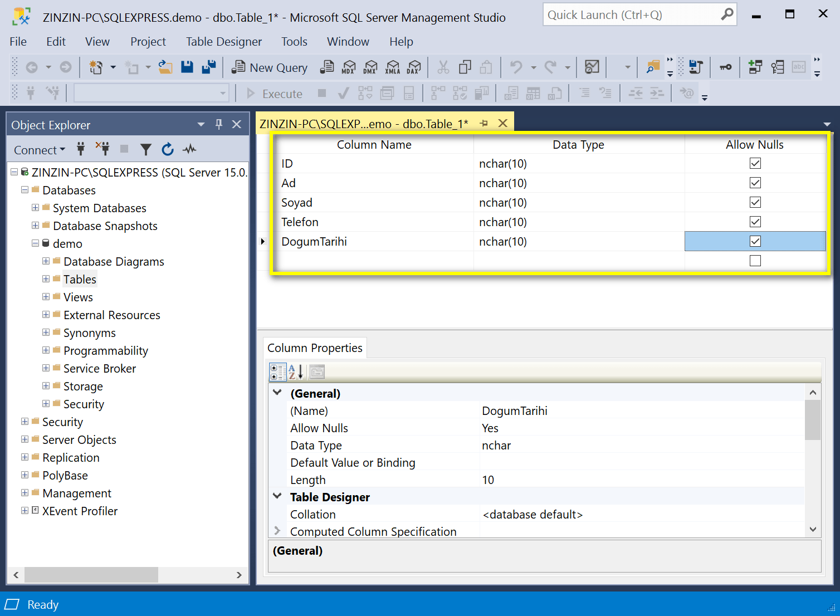Click the Object Explorer filter icon

tap(146, 149)
